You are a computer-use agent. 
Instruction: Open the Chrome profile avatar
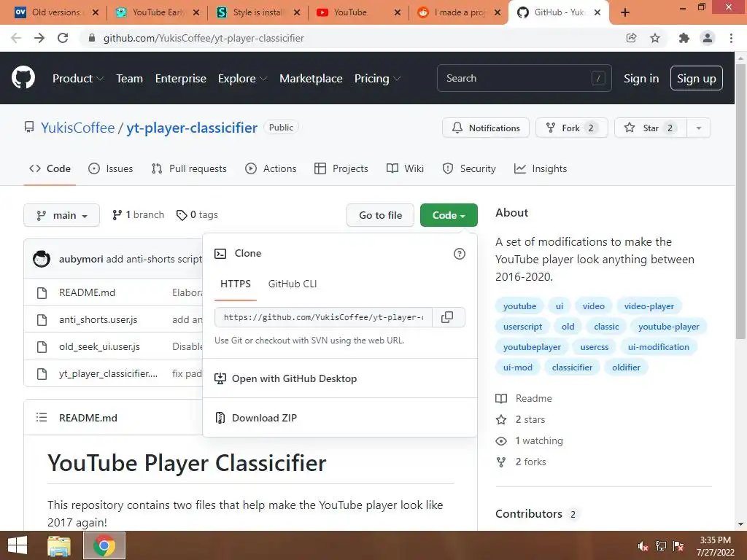[x=708, y=38]
